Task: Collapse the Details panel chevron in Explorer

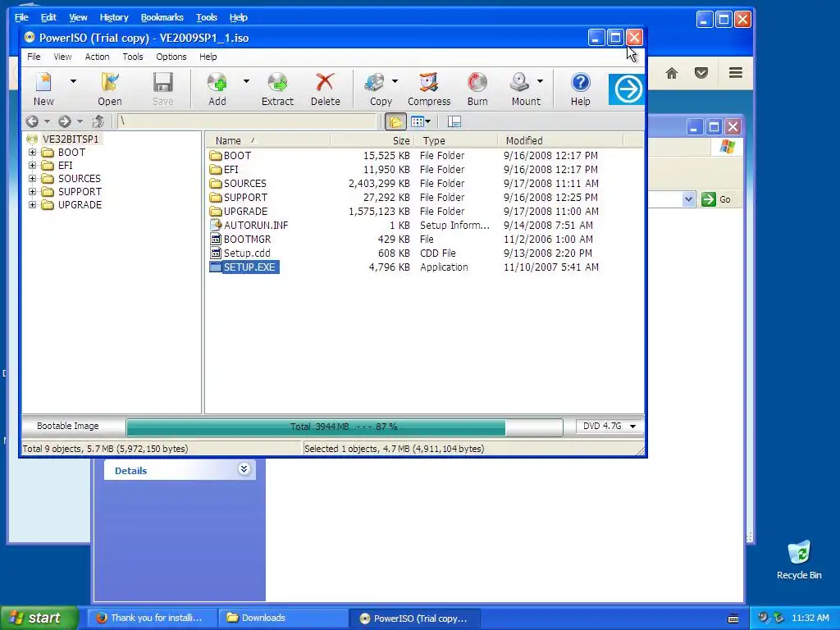Action: [x=244, y=469]
